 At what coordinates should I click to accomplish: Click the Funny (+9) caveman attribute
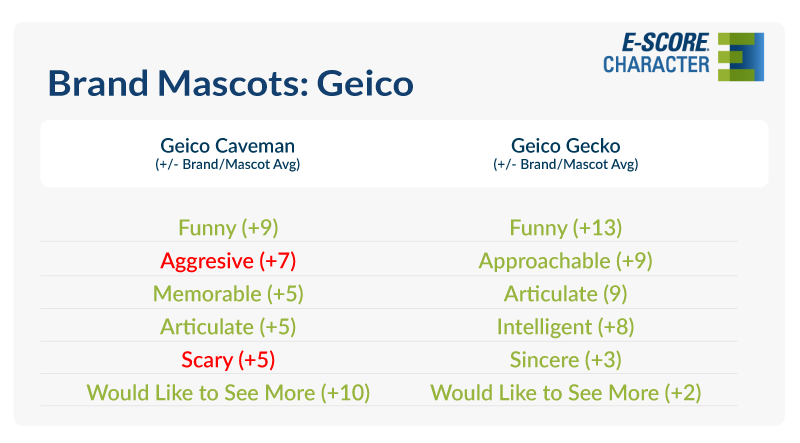pos(228,227)
